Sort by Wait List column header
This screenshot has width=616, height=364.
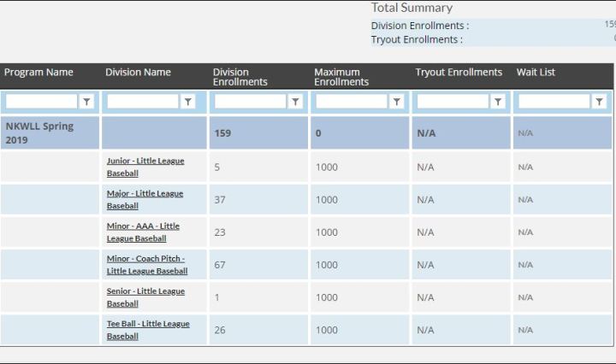[x=536, y=73]
